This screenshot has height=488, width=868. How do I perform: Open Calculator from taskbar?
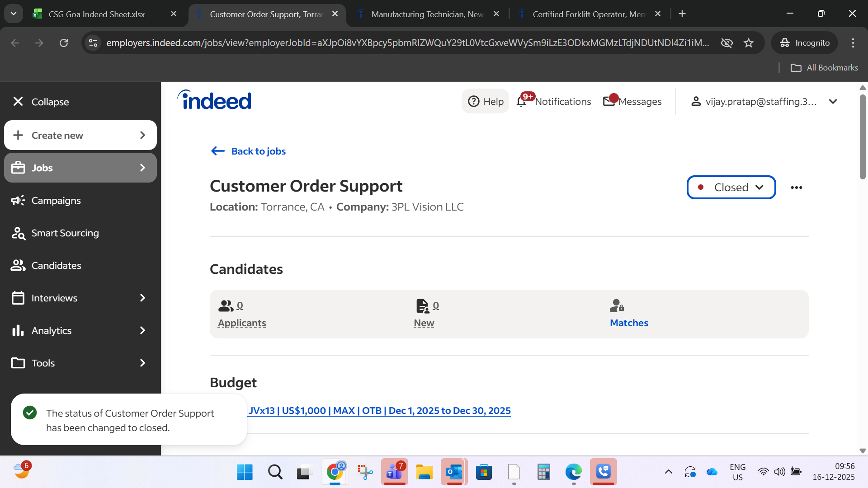tap(543, 472)
